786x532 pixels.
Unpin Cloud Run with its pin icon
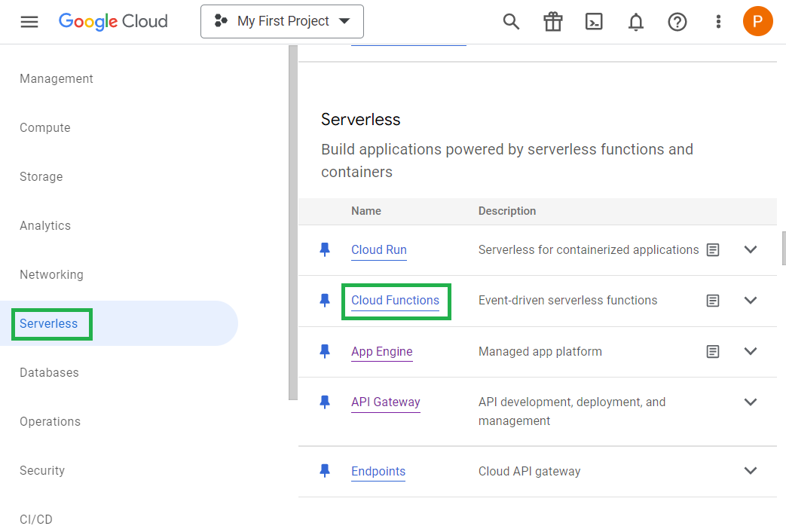(325, 249)
